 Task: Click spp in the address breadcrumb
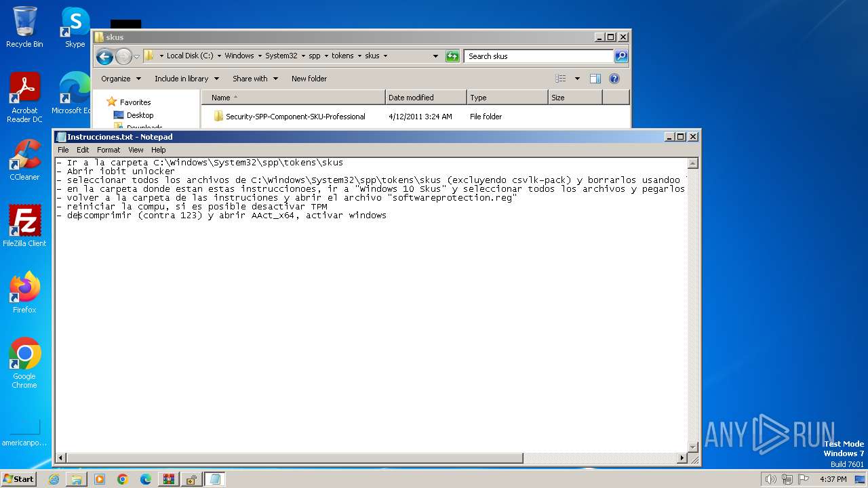coord(315,56)
